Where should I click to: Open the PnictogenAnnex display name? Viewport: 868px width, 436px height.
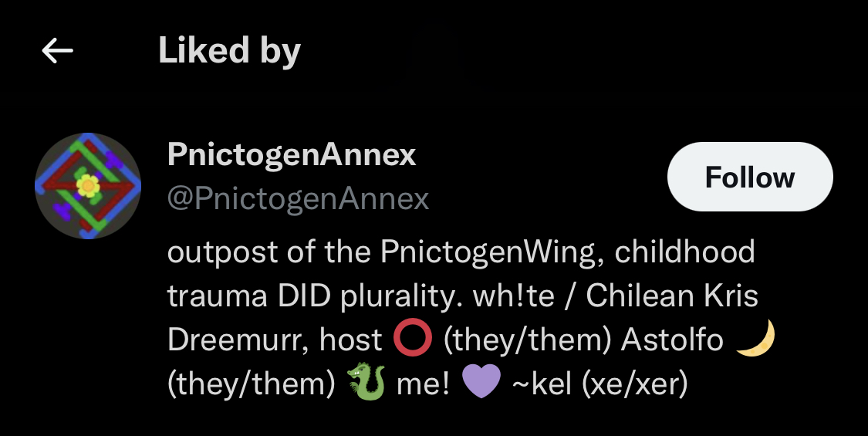(291, 154)
